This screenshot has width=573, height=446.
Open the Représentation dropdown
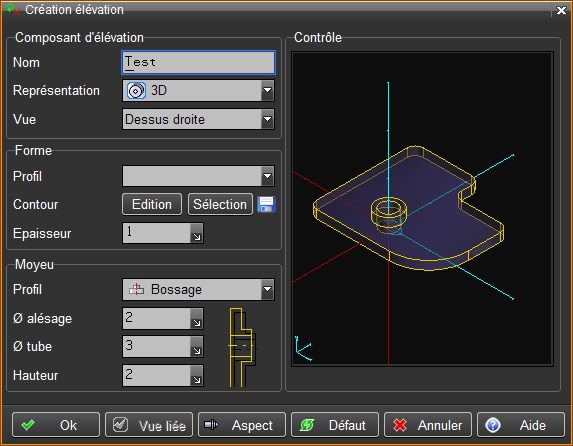[267, 90]
